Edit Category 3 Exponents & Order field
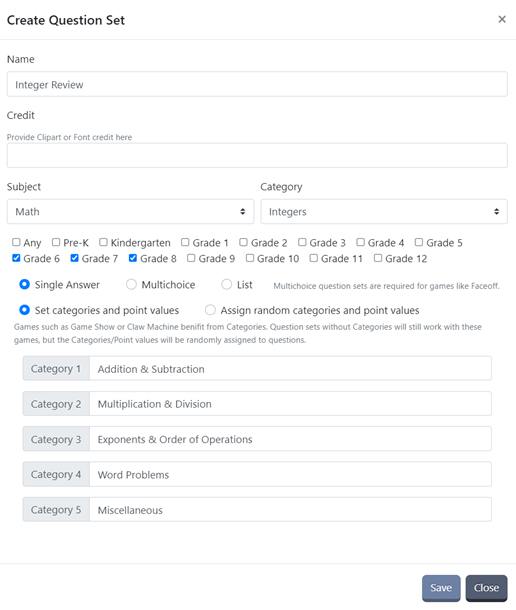Screen dimensions: 516x610 pos(290,439)
